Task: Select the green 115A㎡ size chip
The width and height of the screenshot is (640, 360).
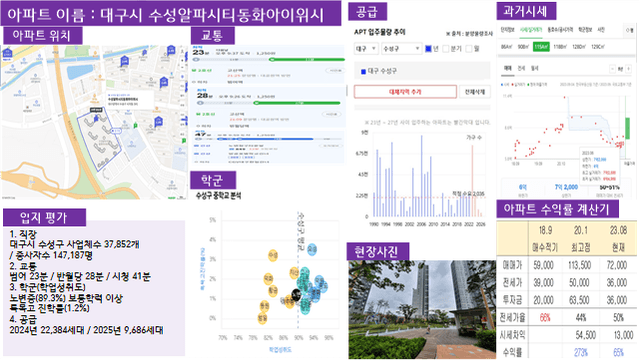Action: pyautogui.click(x=541, y=47)
